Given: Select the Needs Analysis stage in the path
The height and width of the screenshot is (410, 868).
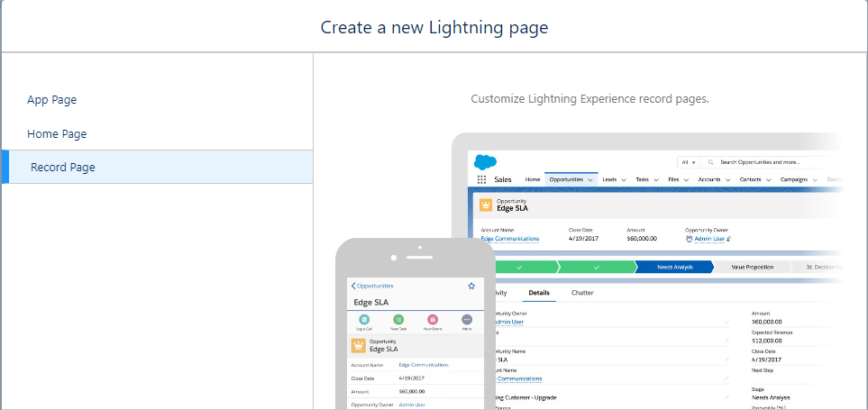Looking at the screenshot, I should (x=673, y=268).
